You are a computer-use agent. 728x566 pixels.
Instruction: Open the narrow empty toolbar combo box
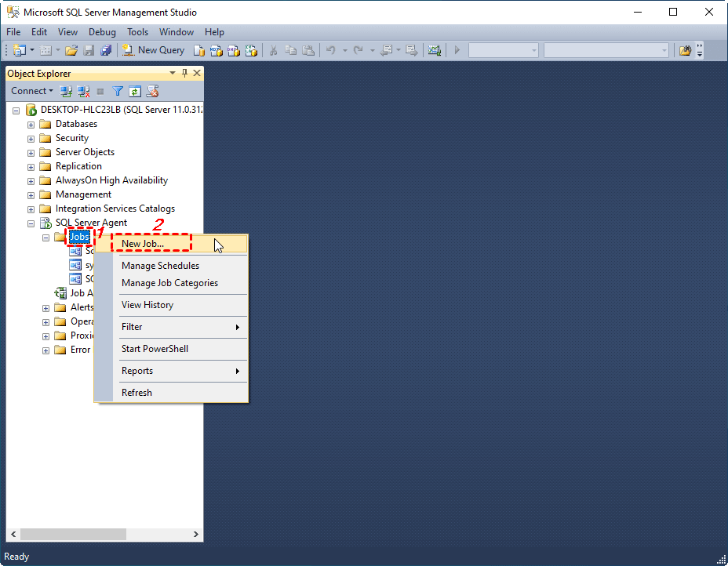pos(504,50)
